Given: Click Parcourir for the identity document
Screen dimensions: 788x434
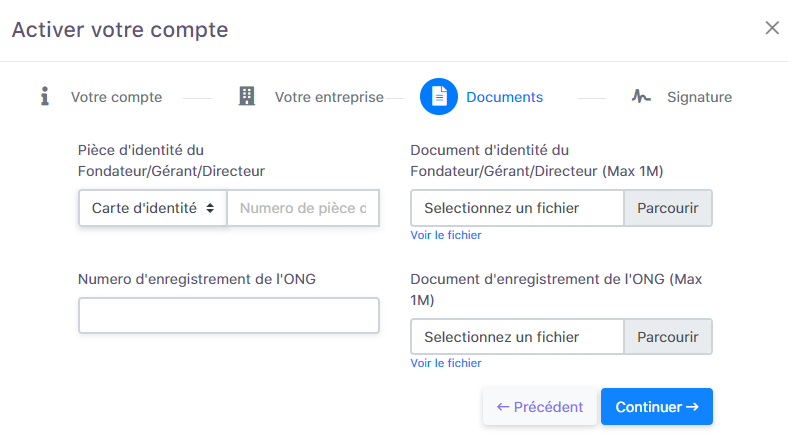Looking at the screenshot, I should (667, 208).
